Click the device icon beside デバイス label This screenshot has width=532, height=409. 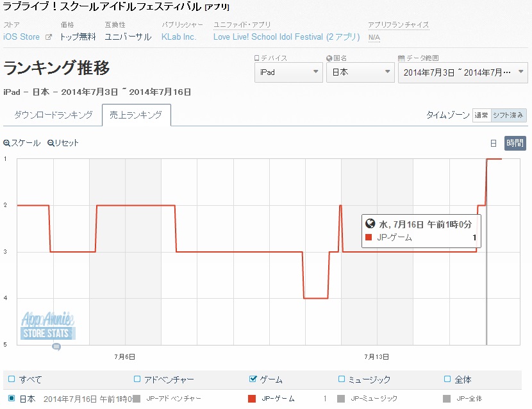[257, 58]
